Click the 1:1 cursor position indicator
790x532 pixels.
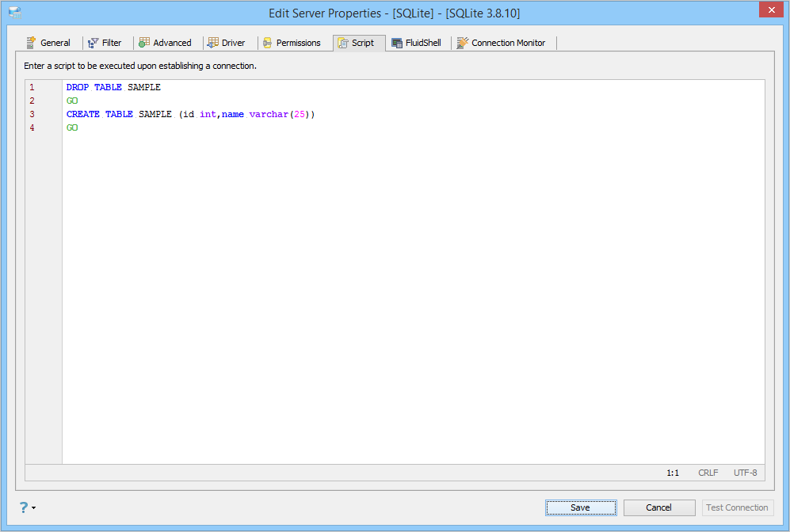coord(673,473)
